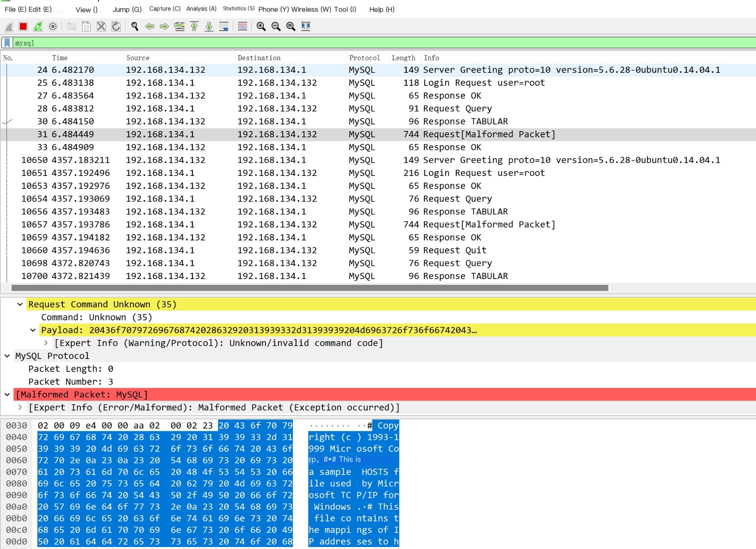Open capture options gear icon

tap(53, 26)
